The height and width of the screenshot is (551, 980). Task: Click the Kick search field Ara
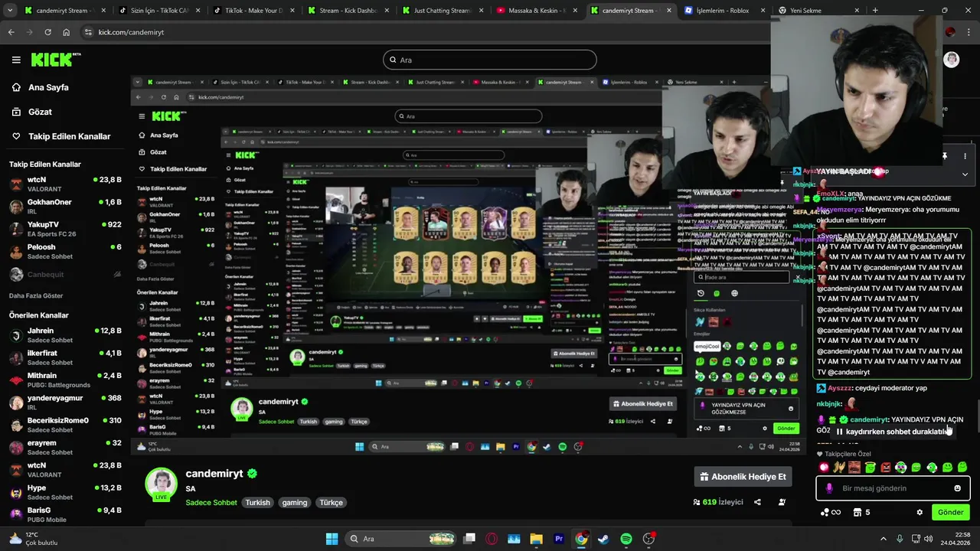click(490, 60)
